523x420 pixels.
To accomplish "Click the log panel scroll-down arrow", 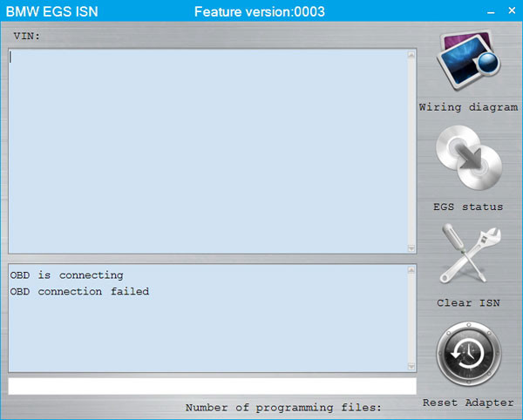I will coord(411,367).
